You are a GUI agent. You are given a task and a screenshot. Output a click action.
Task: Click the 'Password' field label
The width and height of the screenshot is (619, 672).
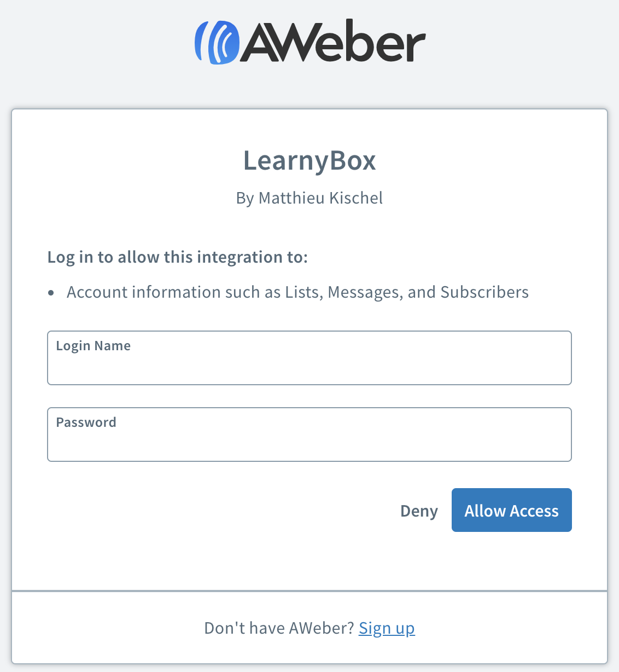click(86, 422)
